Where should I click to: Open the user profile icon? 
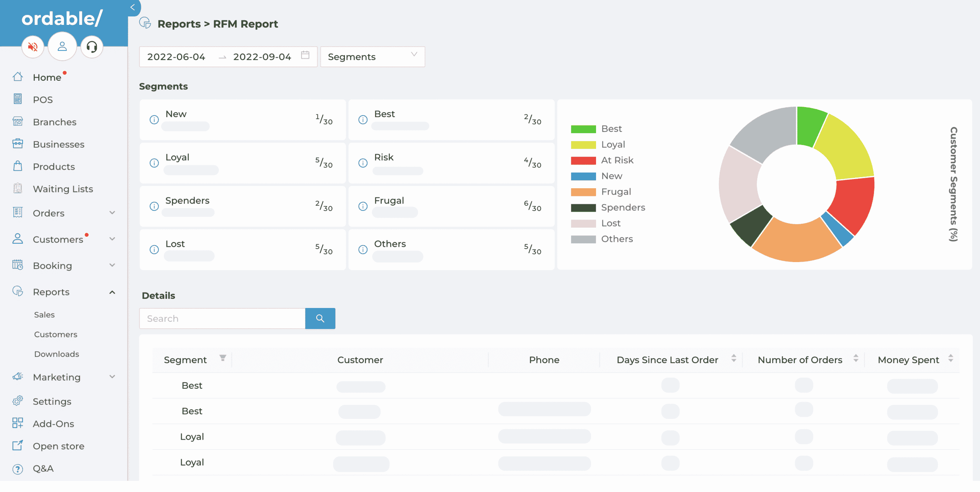pos(62,47)
